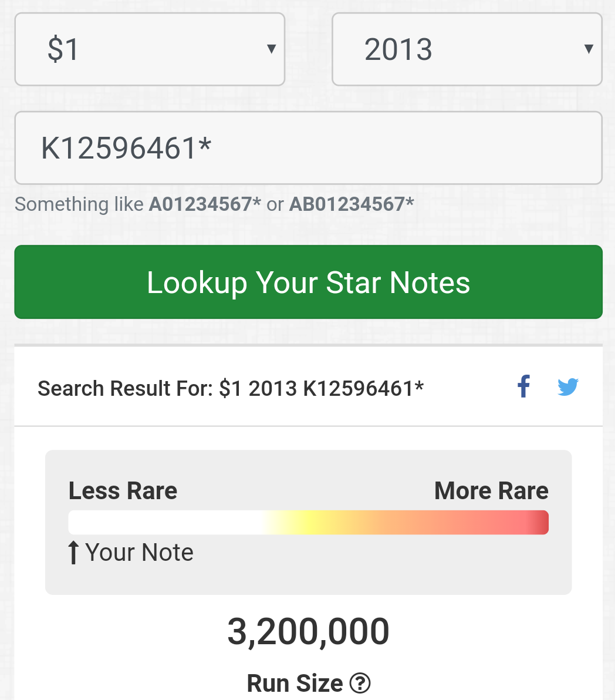Open the $1 denomination dropdown

[x=150, y=49]
